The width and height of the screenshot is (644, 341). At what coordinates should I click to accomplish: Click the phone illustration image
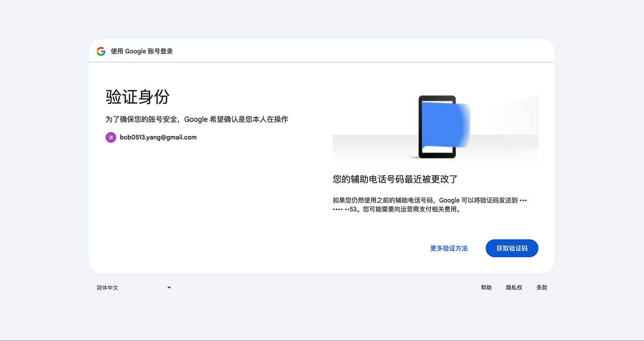[x=436, y=127]
